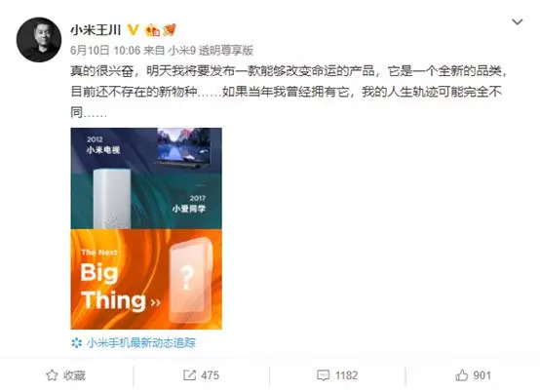Open the 小米9 透明尊享版 source link

click(x=211, y=51)
